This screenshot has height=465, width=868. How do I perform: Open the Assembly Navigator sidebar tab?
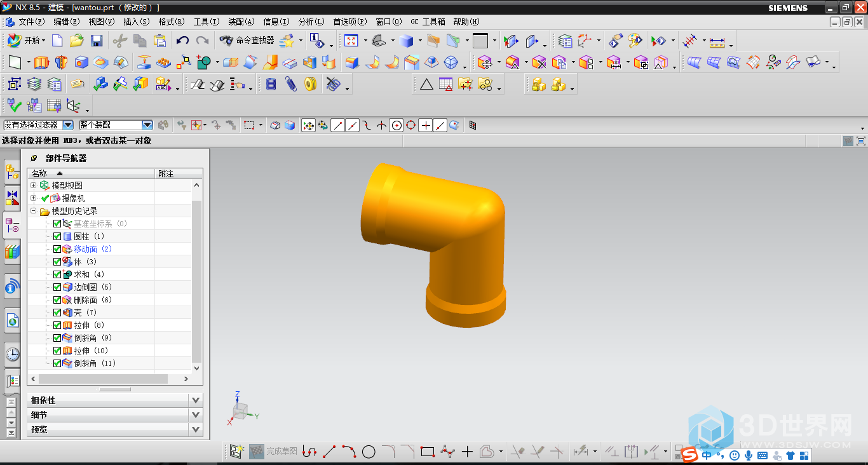[12, 170]
